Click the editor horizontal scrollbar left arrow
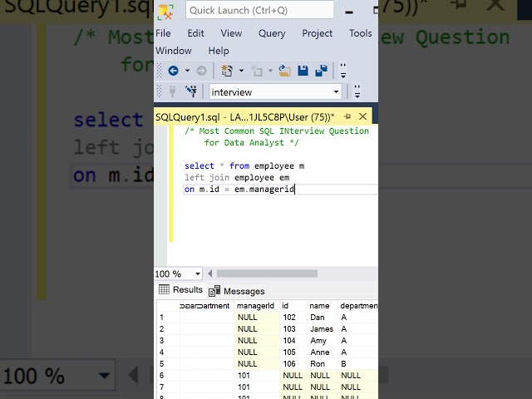The height and width of the screenshot is (399, 532). tap(210, 273)
